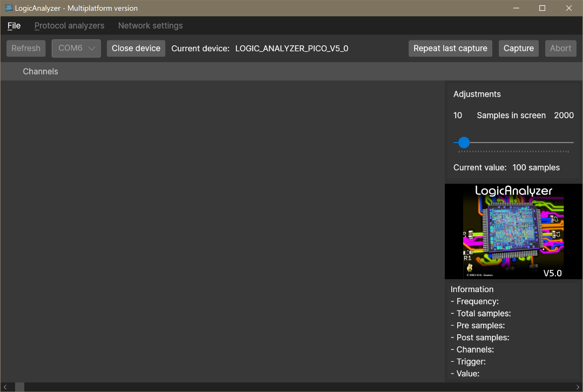Image resolution: width=583 pixels, height=392 pixels.
Task: Click the maximum value 2000 label
Action: click(564, 116)
